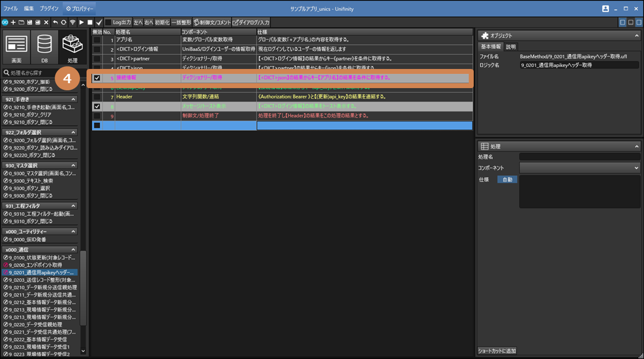644x359 pixels.
Task: Switch to the 説明 tab
Action: 510,47
